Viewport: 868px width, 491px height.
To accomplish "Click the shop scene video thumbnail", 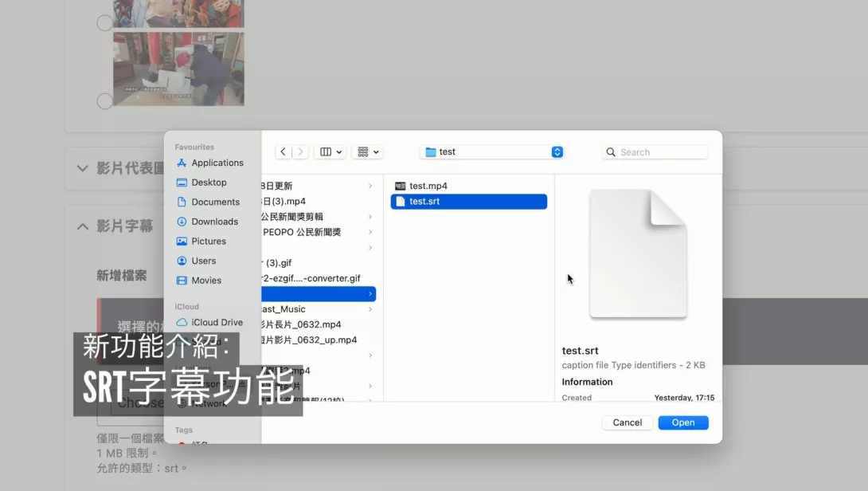I will tap(178, 69).
